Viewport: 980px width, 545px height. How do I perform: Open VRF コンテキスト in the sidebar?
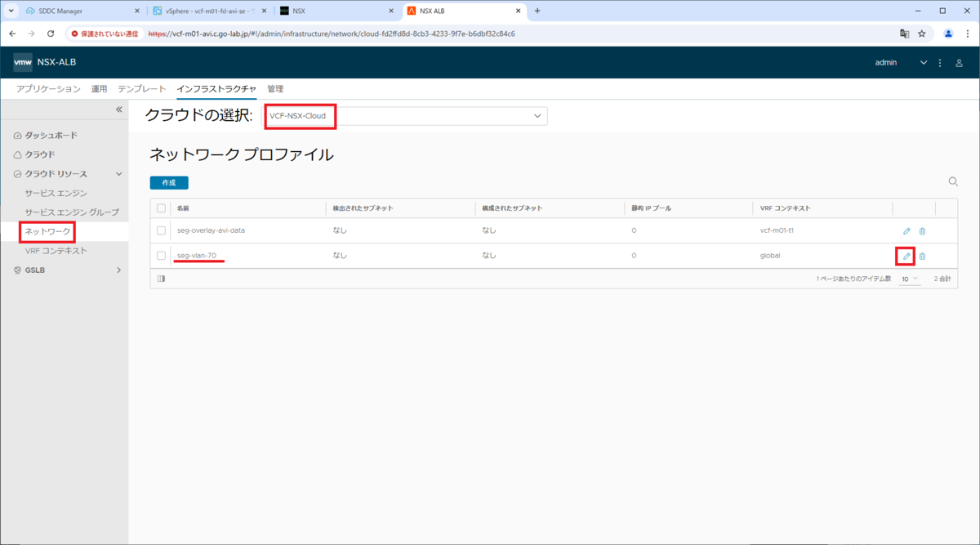point(56,251)
